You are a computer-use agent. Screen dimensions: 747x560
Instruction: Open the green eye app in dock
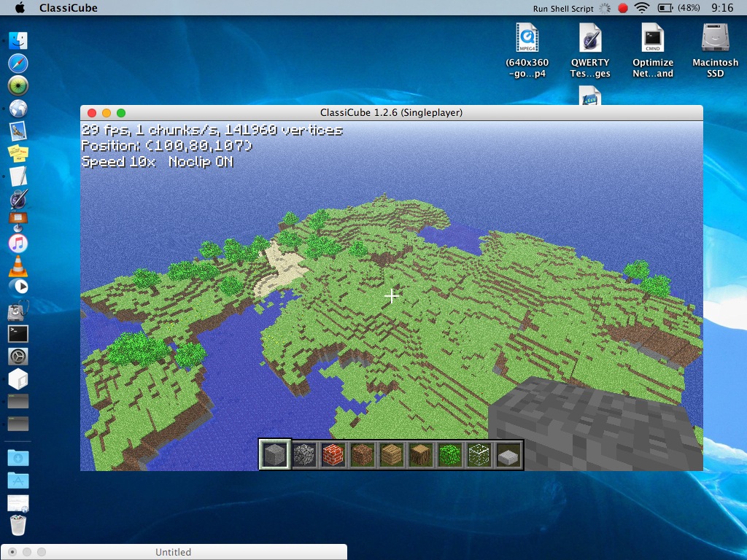tap(18, 86)
